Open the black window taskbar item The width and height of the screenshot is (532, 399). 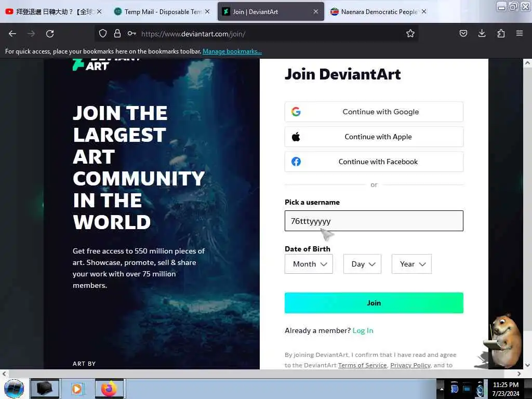point(45,389)
